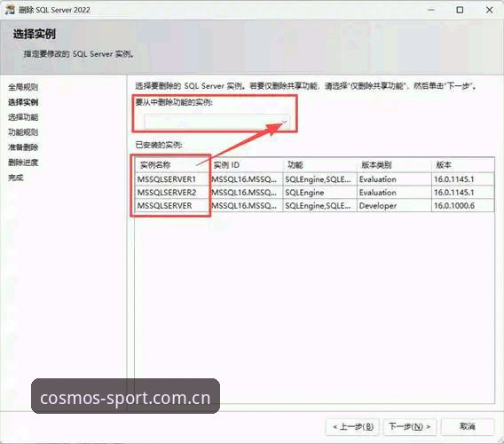This screenshot has width=504, height=444.
Task: Click features cell in MSSQLSERVER row
Action: [319, 206]
